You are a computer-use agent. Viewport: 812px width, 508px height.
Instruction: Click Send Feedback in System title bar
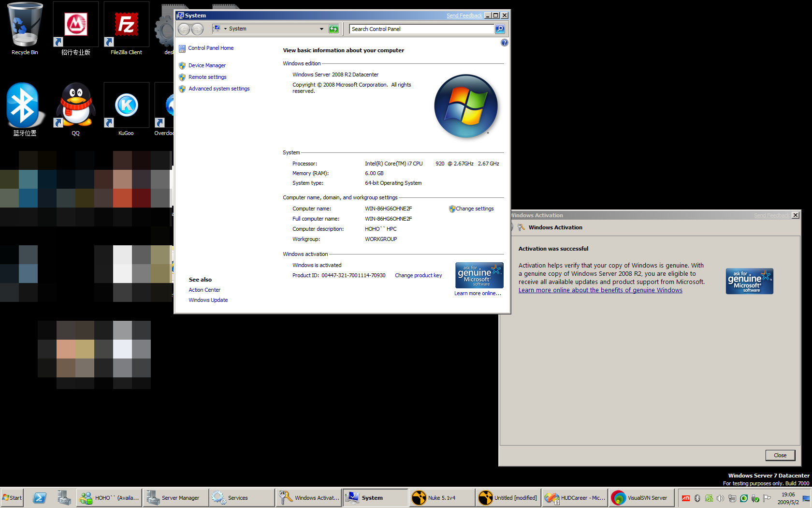click(464, 15)
